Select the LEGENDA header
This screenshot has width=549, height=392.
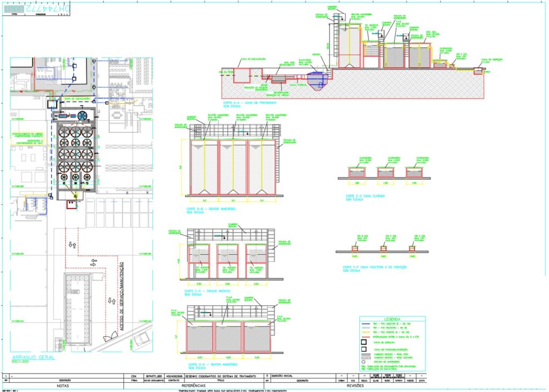click(392, 319)
